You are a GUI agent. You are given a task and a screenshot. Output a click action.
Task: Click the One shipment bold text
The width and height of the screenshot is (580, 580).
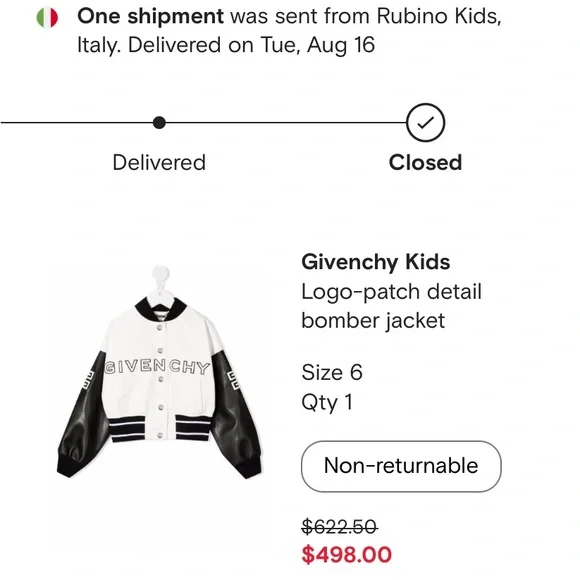(150, 16)
